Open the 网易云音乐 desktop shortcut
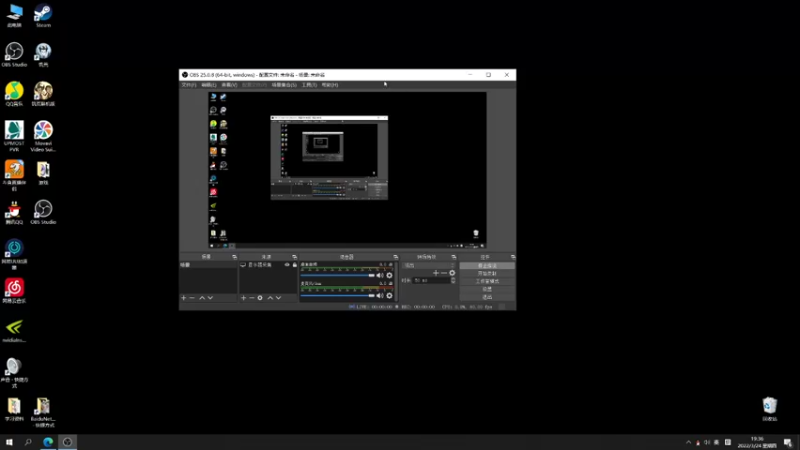Screen dimensions: 800x450 tap(14, 291)
